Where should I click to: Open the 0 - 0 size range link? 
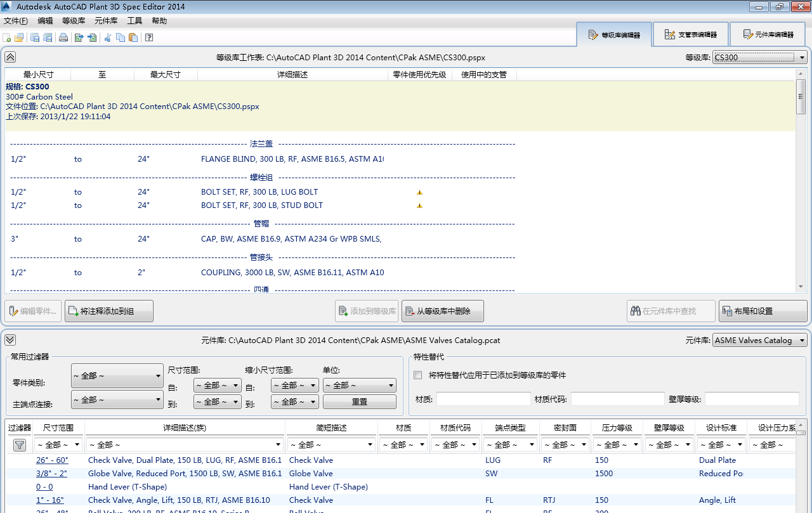44,487
